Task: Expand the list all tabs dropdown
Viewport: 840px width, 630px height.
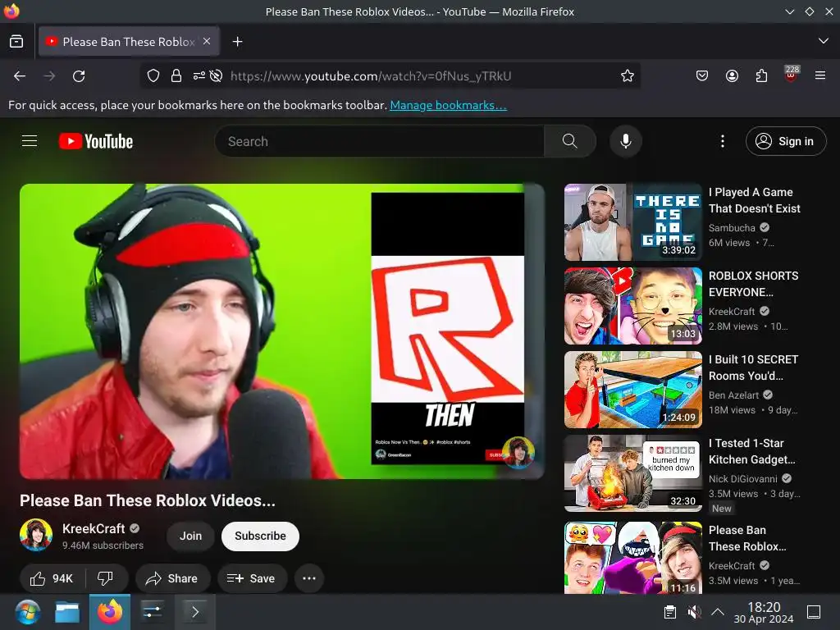Action: (x=824, y=41)
